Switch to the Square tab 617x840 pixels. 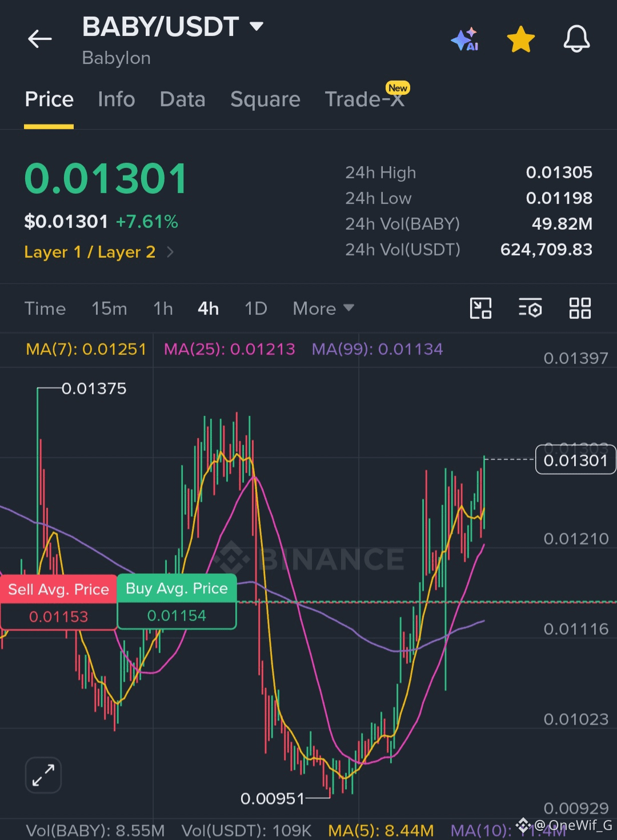tap(265, 99)
